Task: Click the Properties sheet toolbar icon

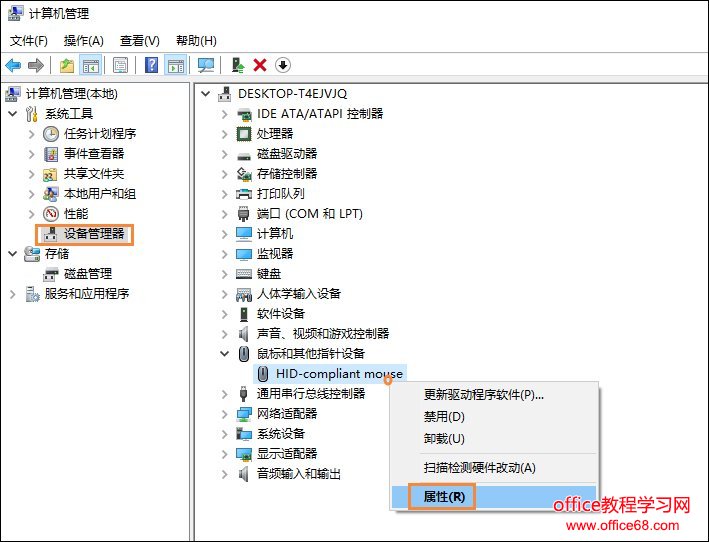Action: (120, 66)
